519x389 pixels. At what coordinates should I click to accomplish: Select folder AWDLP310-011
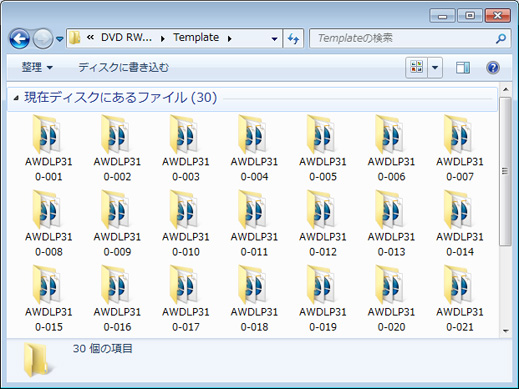point(254,223)
